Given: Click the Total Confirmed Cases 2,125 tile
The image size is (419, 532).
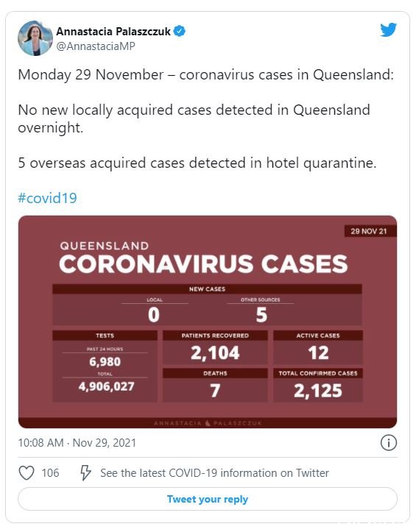Looking at the screenshot, I should (318, 385).
